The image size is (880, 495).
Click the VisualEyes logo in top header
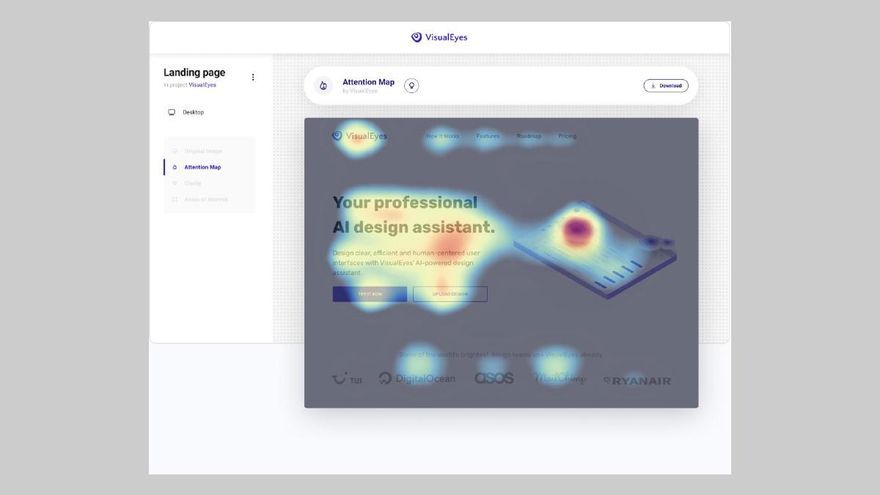[x=439, y=37]
